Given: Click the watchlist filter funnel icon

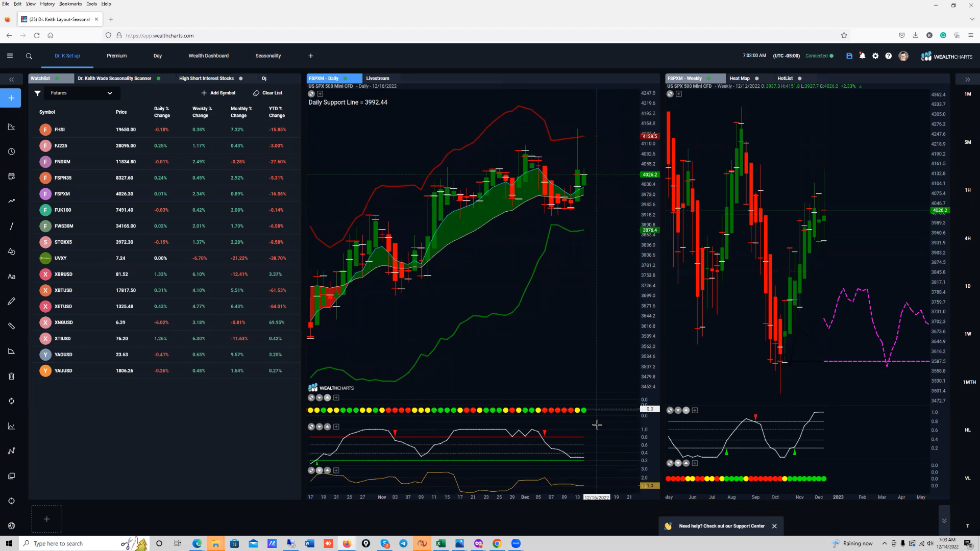Looking at the screenshot, I should [x=37, y=93].
